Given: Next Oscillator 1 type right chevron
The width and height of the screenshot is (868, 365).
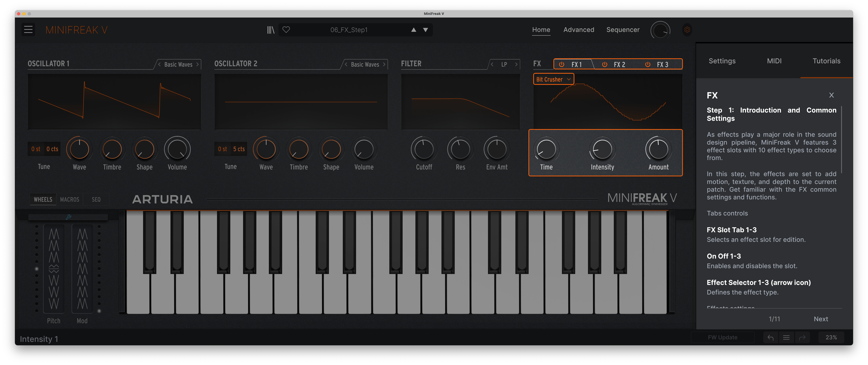Looking at the screenshot, I should 197,64.
